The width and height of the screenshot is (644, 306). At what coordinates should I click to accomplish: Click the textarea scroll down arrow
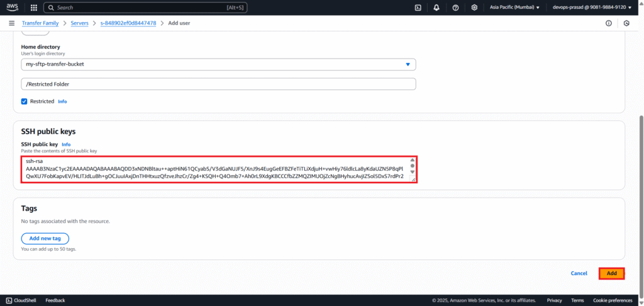413,171
